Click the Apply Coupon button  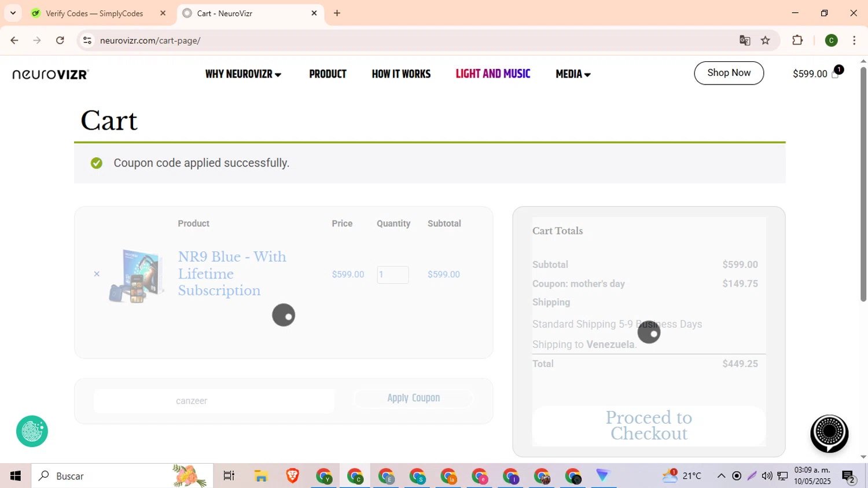(x=413, y=398)
